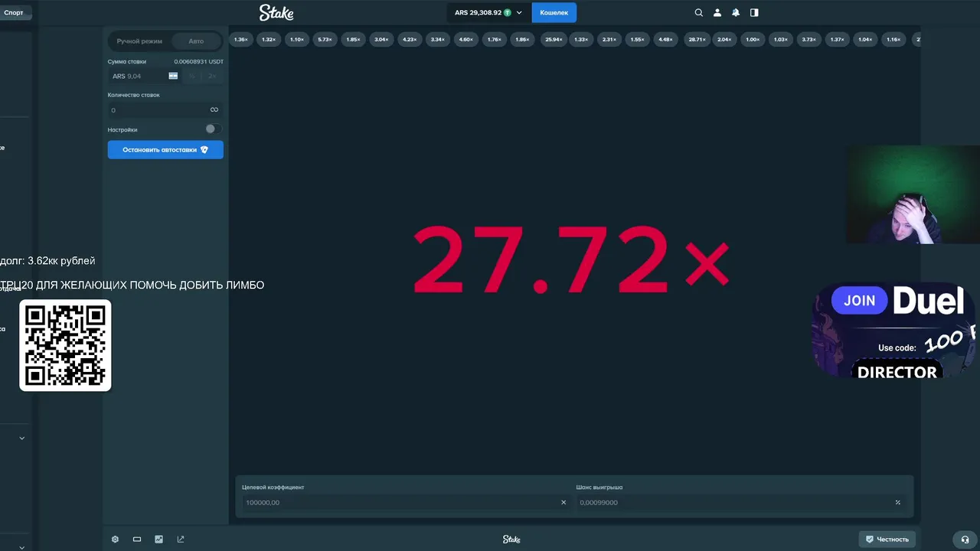Screen dimensions: 980x551
Task: Open the 1.16× result pill
Action: 893,39
